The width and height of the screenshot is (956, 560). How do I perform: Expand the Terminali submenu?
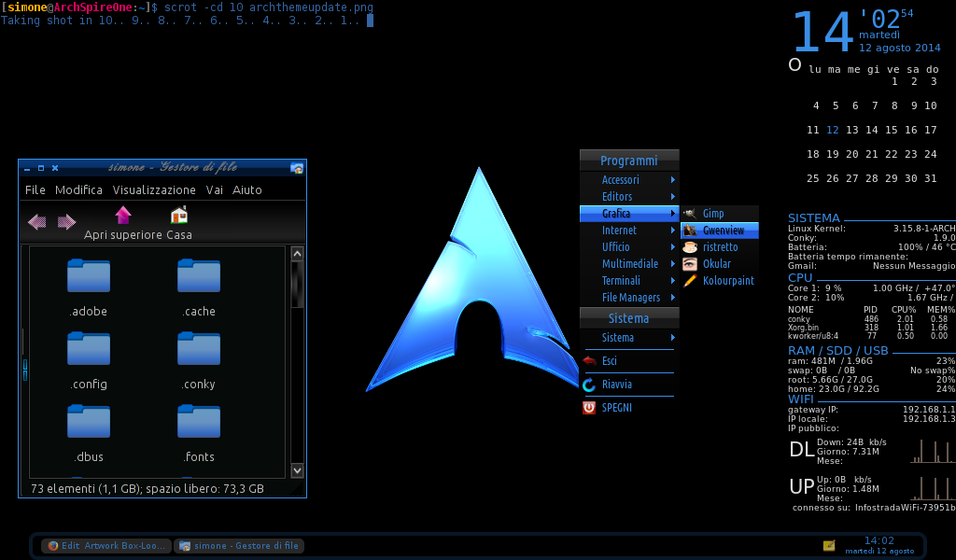[629, 280]
